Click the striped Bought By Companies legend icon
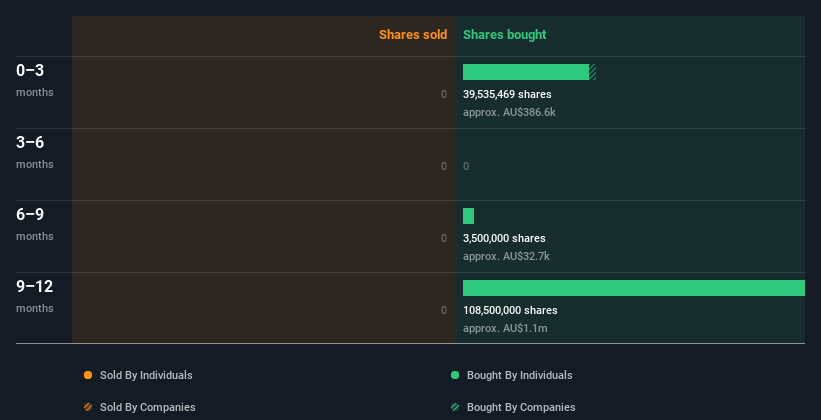This screenshot has height=420, width=821. pyautogui.click(x=455, y=407)
